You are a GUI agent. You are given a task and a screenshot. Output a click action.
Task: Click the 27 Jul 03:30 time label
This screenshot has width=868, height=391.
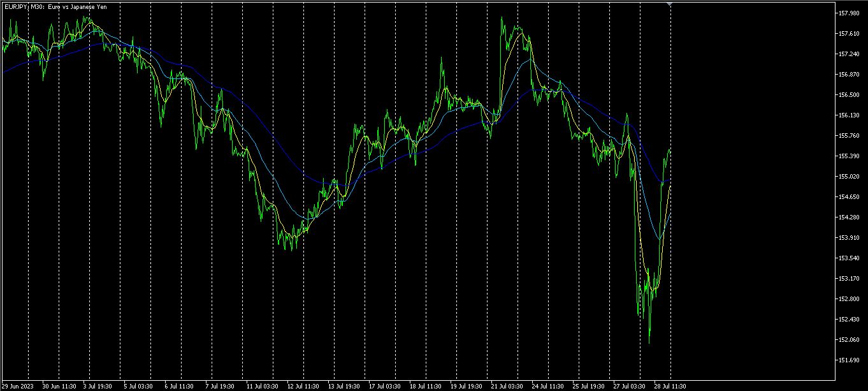click(x=630, y=386)
